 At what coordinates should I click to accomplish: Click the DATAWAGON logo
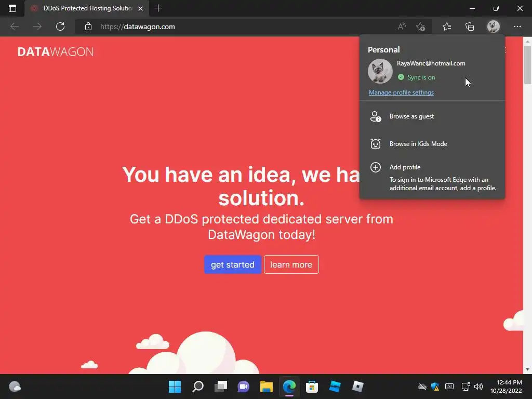(56, 51)
